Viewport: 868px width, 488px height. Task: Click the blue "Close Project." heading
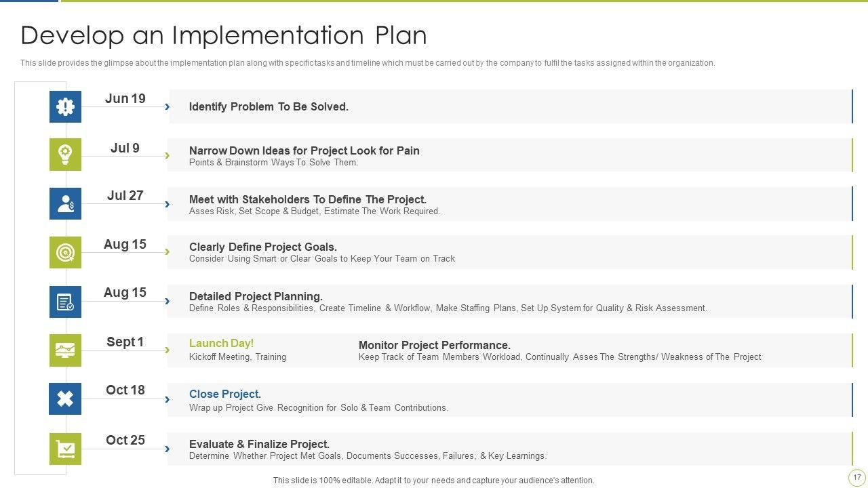(x=224, y=394)
